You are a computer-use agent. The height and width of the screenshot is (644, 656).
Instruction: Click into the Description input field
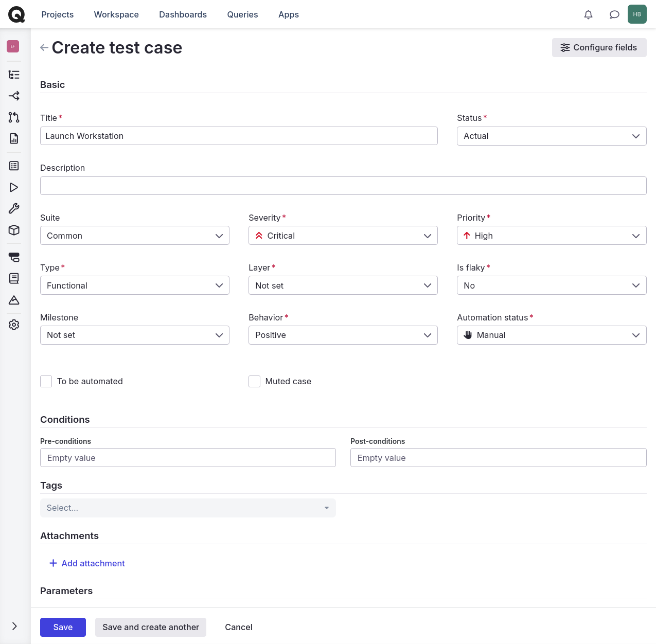343,186
